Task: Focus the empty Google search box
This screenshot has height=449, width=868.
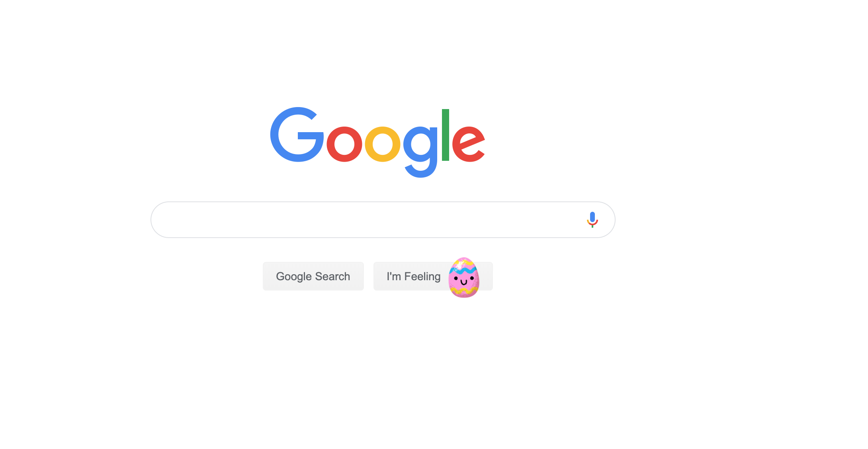Action: (383, 220)
